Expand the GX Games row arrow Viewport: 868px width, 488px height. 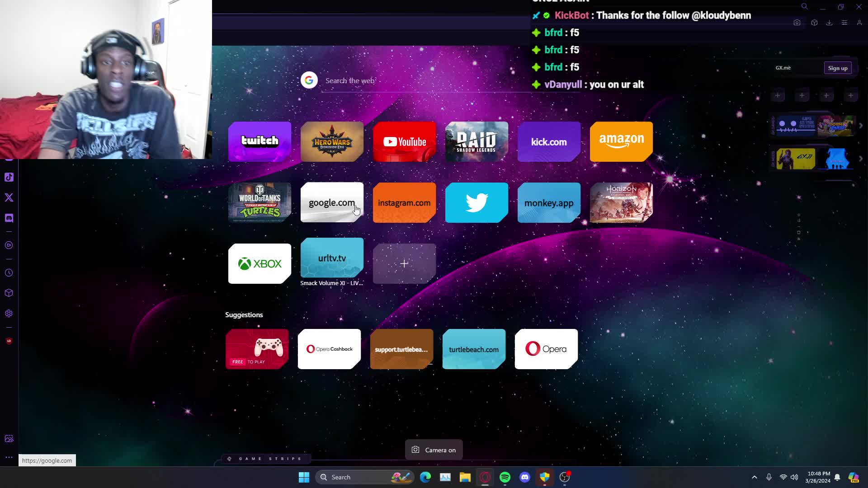click(861, 126)
